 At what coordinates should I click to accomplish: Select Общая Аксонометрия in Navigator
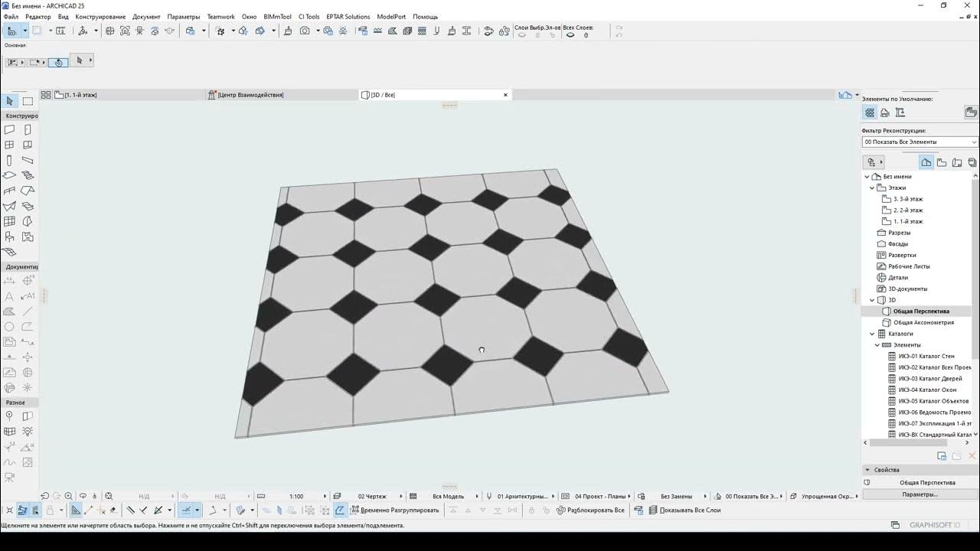coord(923,322)
